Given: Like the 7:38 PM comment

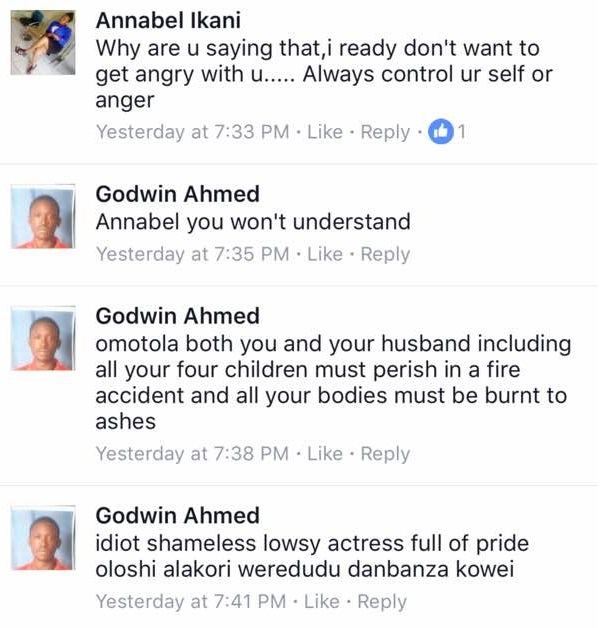Looking at the screenshot, I should (325, 453).
